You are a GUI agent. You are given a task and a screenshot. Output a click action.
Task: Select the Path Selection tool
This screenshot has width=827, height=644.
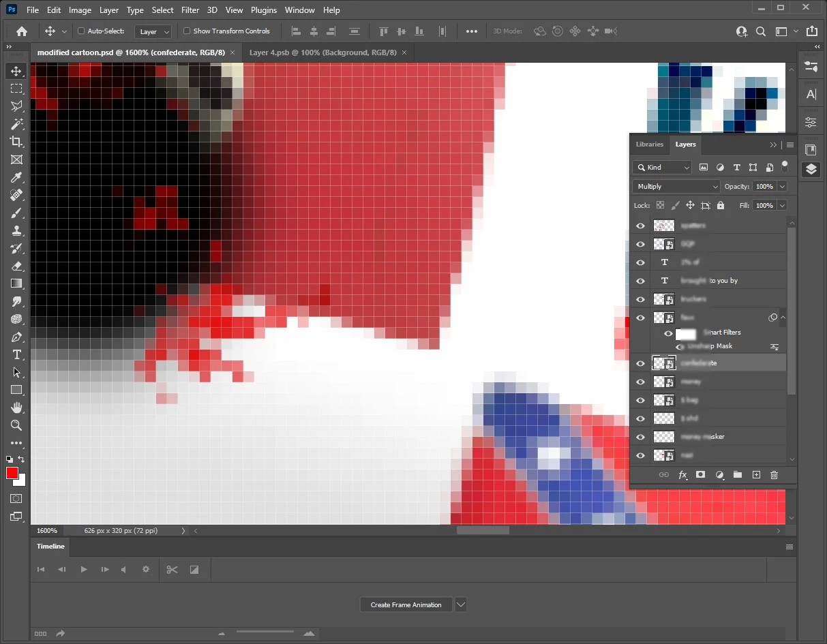(x=16, y=372)
